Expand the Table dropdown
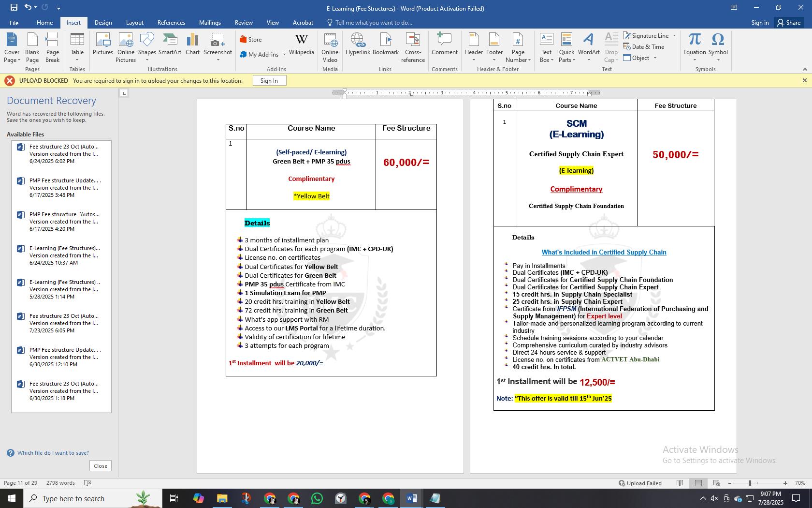The image size is (812, 508). click(77, 56)
